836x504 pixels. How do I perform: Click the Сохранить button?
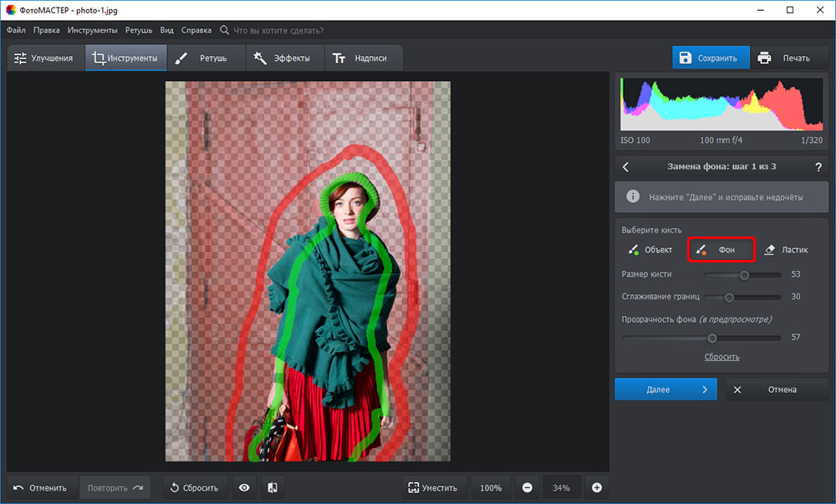tap(711, 58)
